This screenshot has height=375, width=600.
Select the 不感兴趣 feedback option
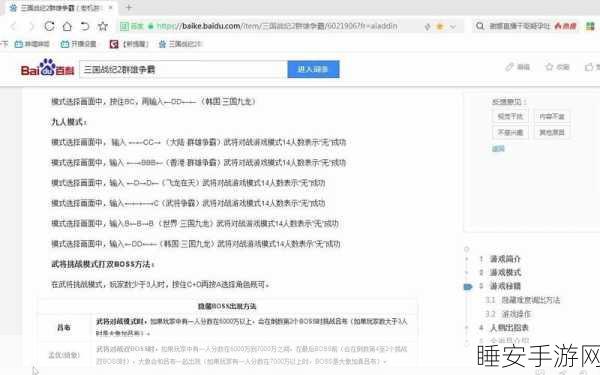[510, 132]
